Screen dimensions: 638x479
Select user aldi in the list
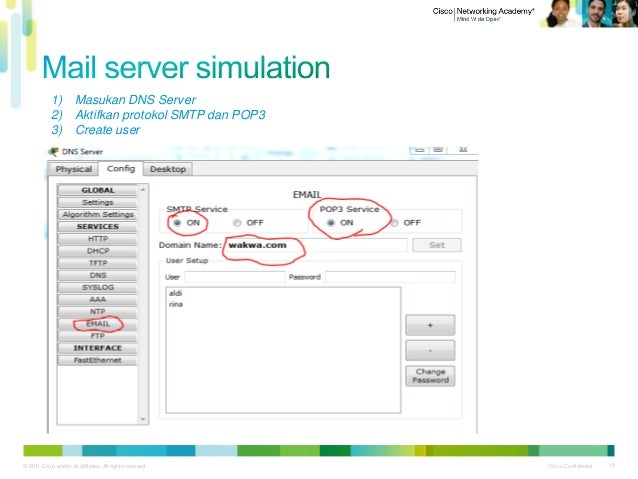[x=176, y=293]
